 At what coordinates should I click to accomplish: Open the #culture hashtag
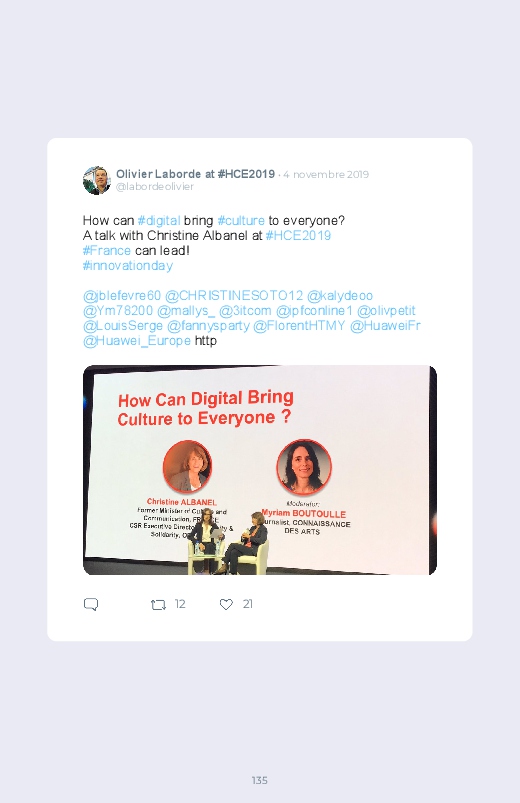(x=241, y=220)
